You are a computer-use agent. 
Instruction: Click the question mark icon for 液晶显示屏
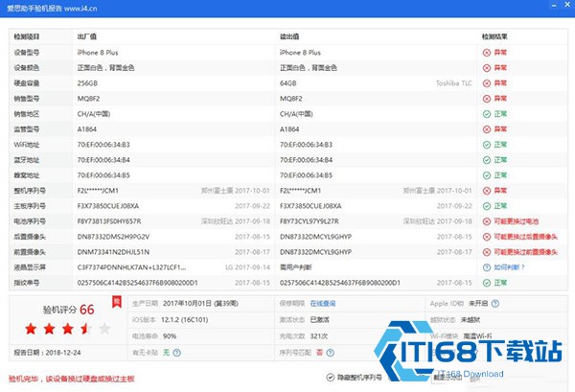pyautogui.click(x=487, y=267)
